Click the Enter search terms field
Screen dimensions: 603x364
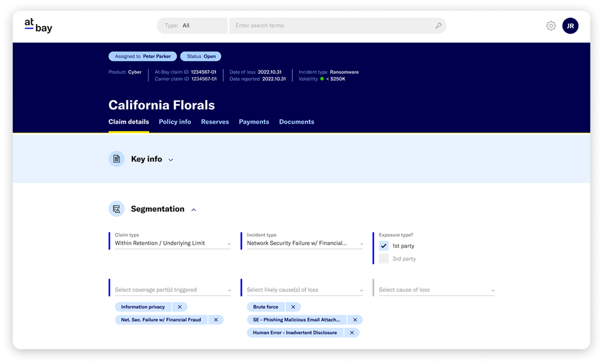338,26
